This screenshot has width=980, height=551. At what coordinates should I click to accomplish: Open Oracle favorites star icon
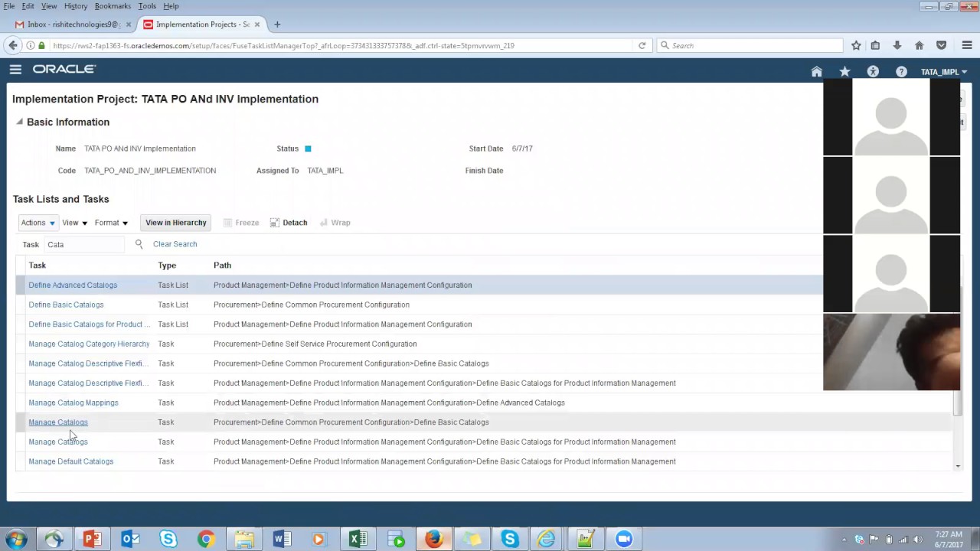[x=844, y=72]
